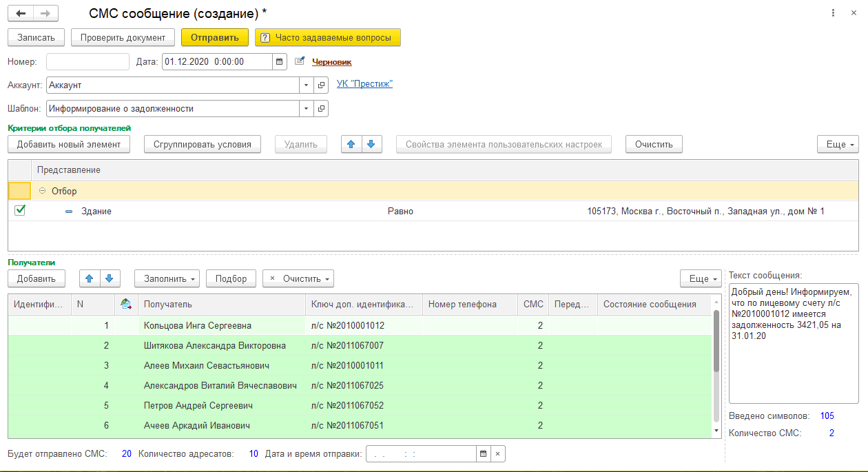Click into the Дата input field
This screenshot has height=472, width=868.
click(x=217, y=61)
